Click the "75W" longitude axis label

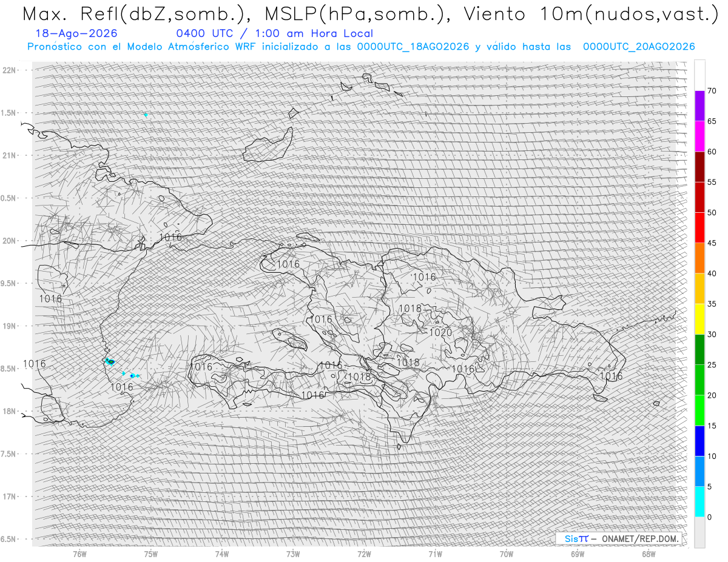[x=150, y=554]
